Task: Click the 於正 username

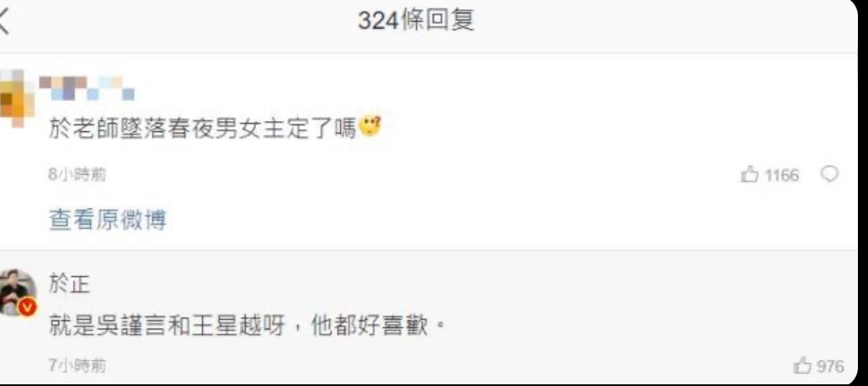Action: [x=70, y=286]
